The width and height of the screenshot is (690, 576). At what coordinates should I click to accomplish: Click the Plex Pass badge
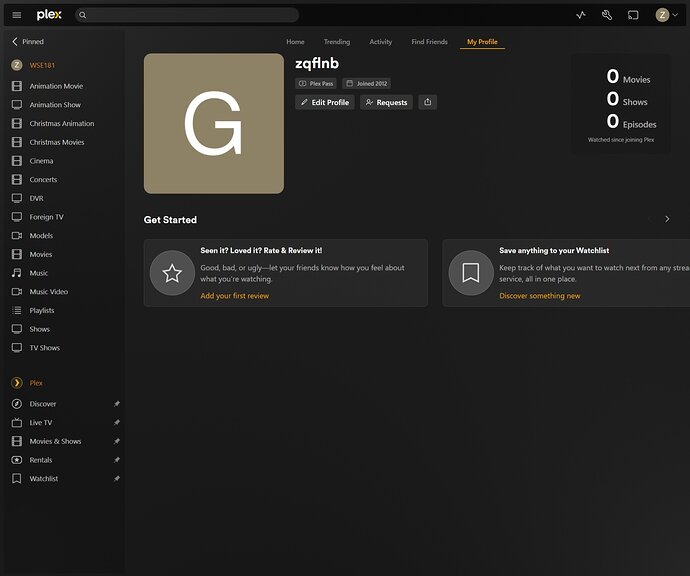point(316,83)
